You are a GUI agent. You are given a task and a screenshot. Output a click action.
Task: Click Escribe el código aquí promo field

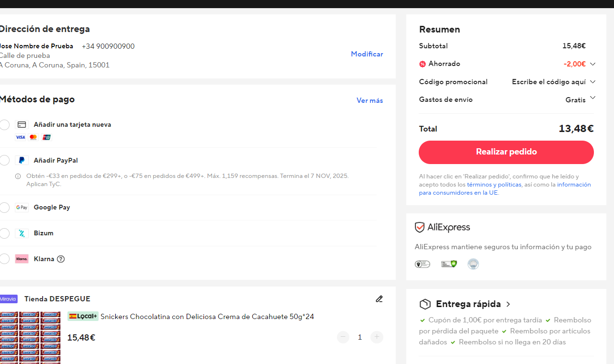(x=549, y=82)
